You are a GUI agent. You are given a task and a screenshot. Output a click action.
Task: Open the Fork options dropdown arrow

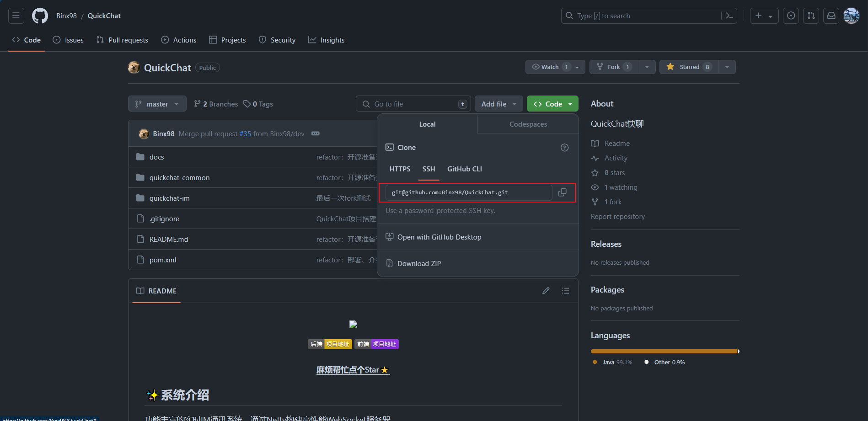pos(647,67)
